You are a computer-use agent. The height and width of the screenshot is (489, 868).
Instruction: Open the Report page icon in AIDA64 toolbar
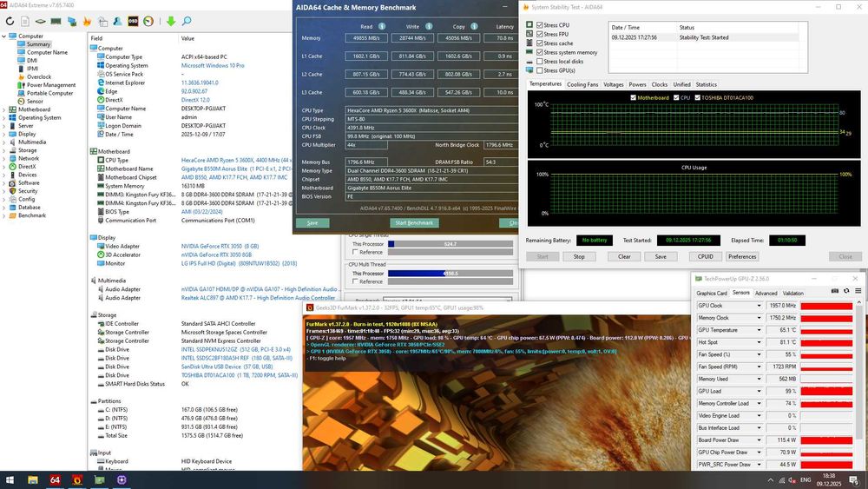(x=25, y=21)
